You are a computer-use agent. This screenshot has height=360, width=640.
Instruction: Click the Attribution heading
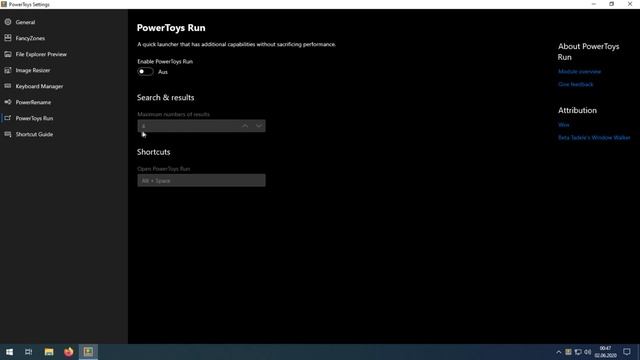(577, 111)
